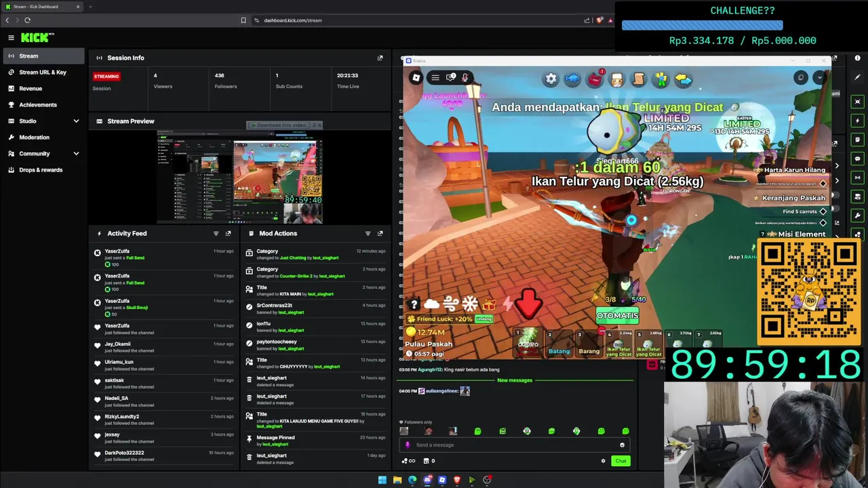Open Stream URL & Key page
This screenshot has height=488, width=868.
point(44,73)
